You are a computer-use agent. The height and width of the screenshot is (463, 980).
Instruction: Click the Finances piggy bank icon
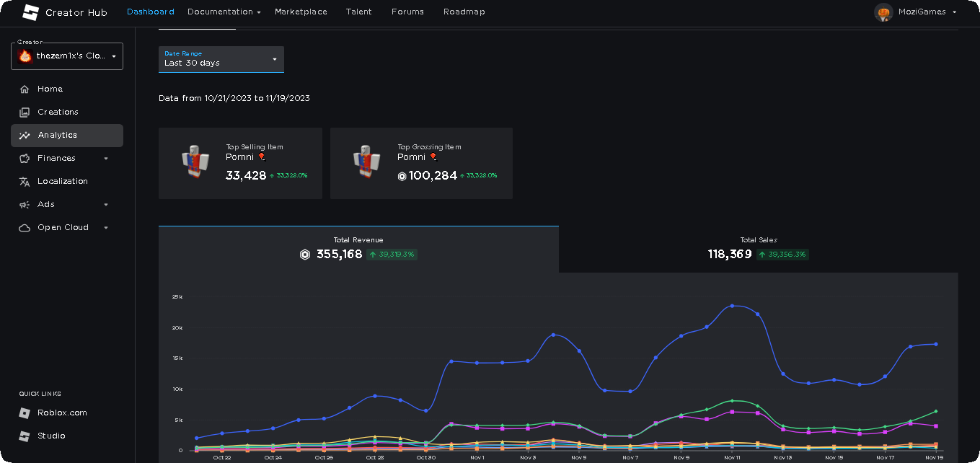[x=25, y=159]
